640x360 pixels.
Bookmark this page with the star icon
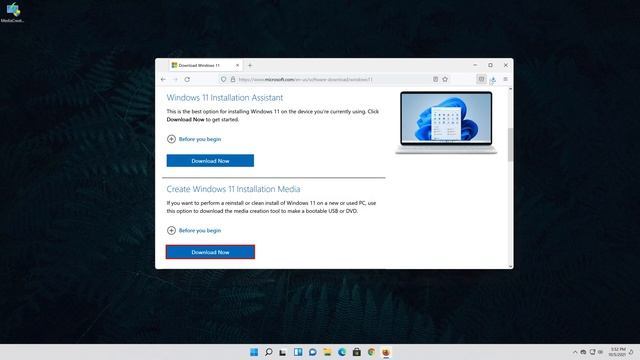445,80
